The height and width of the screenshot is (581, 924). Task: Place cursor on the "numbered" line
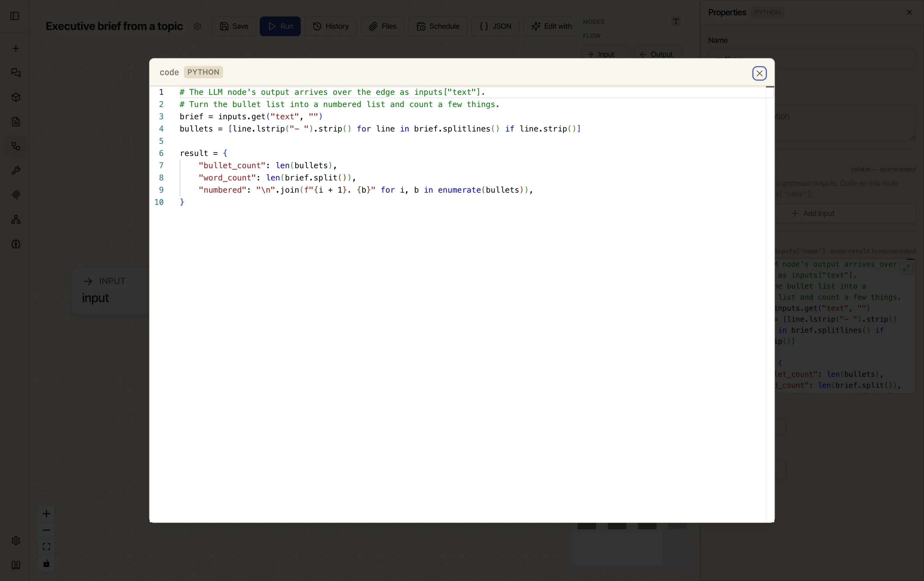click(x=366, y=190)
